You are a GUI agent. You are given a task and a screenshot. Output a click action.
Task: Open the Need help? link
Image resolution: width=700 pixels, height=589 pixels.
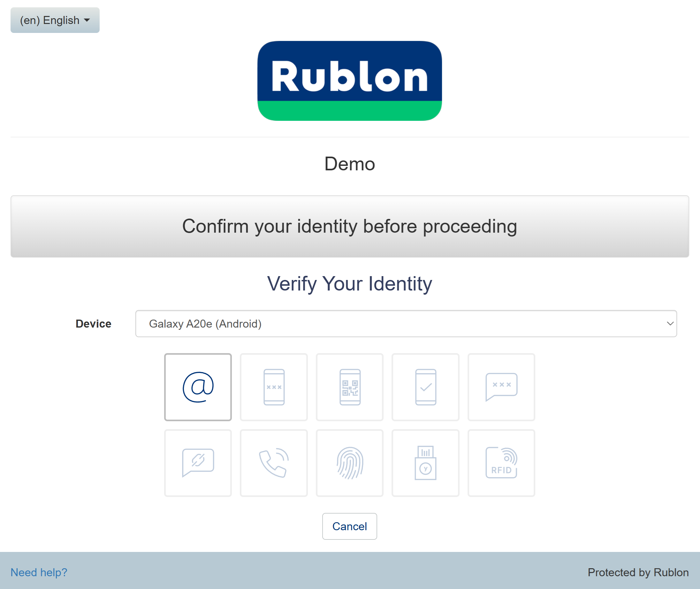(x=39, y=572)
